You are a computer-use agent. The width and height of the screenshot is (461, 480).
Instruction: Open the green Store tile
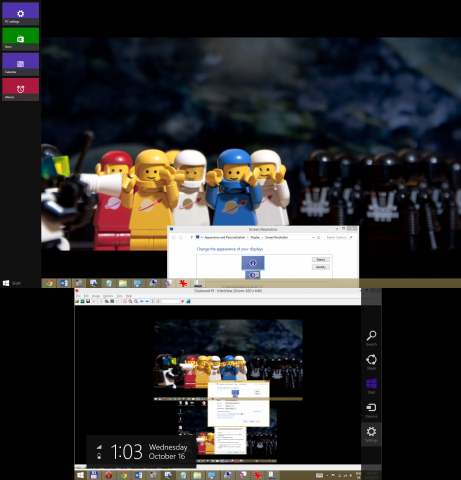(x=21, y=39)
